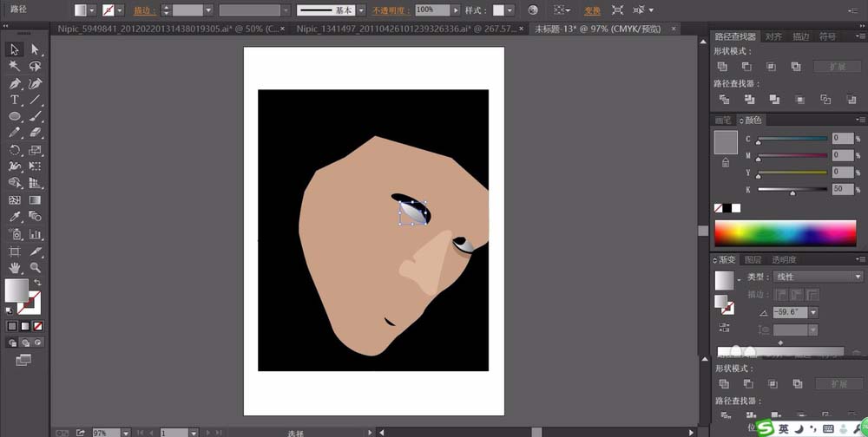Screen dimensions: 868x437
Task: Select the Lasso tool
Action: (36, 67)
